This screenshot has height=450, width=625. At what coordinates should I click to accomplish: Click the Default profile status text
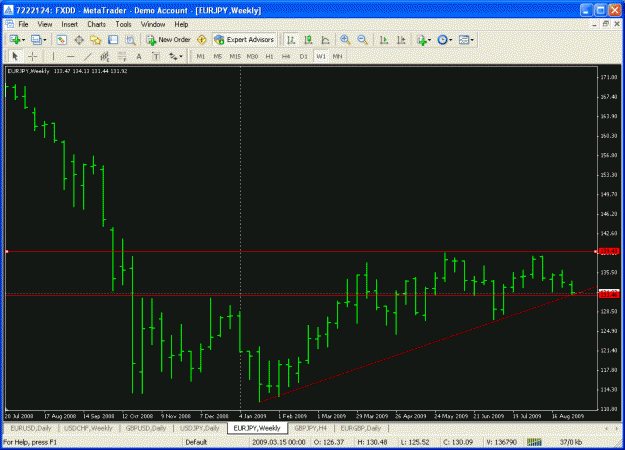pyautogui.click(x=196, y=442)
